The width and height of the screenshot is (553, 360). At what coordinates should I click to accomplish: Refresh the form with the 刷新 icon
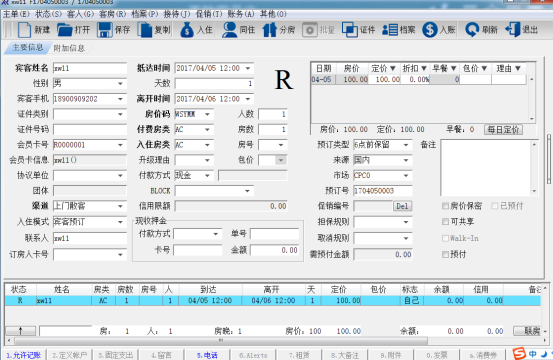pyautogui.click(x=472, y=30)
